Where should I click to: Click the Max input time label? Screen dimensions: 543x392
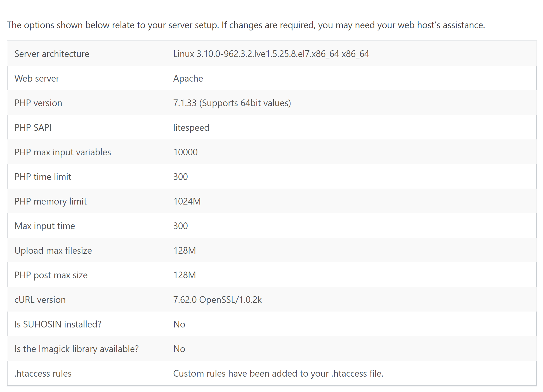[44, 226]
